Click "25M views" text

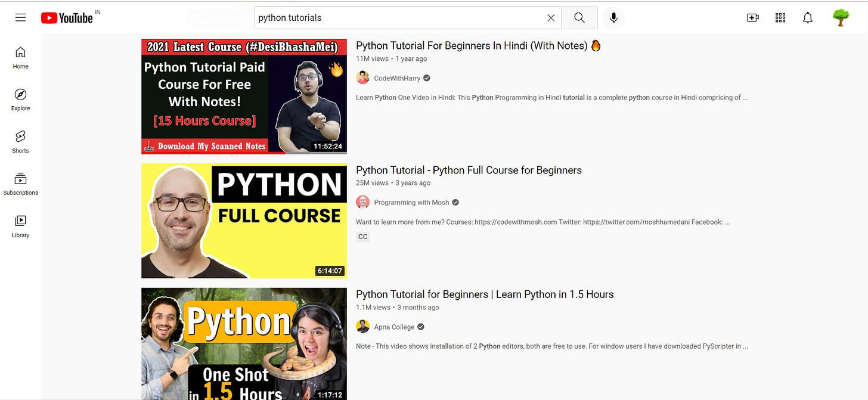click(372, 183)
